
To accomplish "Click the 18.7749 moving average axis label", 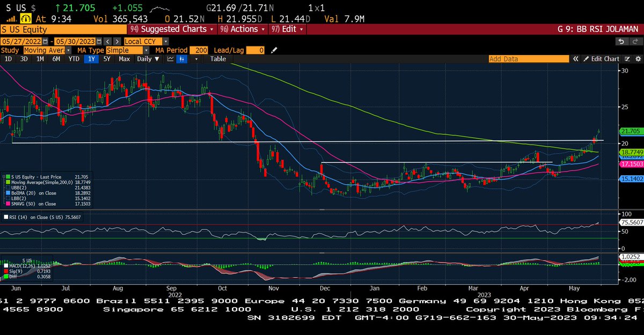I will [x=631, y=152].
